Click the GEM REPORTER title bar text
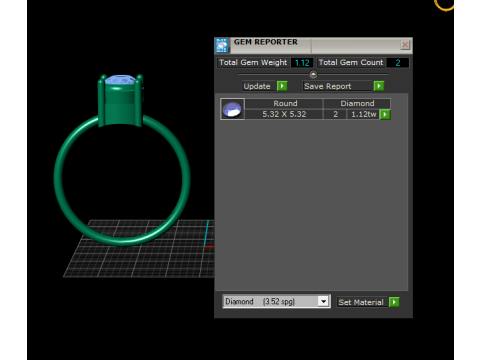This screenshot has width=480, height=360. click(266, 42)
